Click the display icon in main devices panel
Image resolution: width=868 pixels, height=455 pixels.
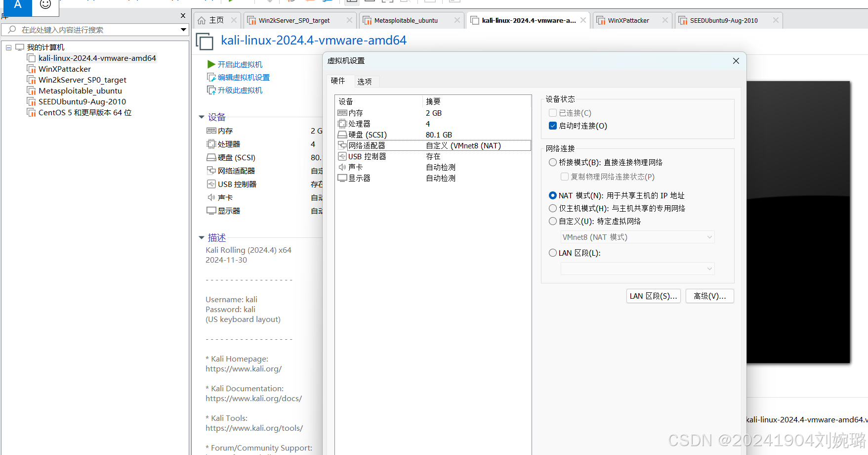[211, 211]
